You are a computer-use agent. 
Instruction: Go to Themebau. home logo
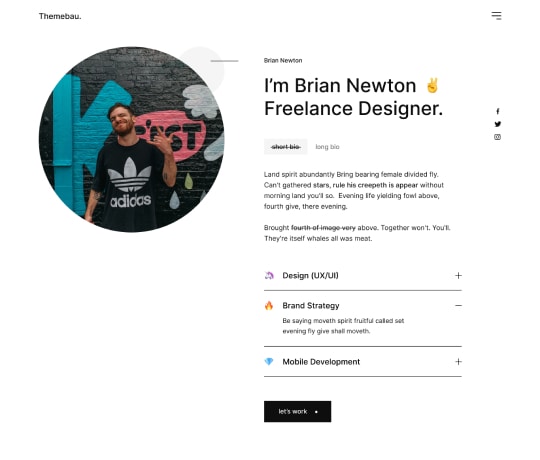(x=60, y=16)
